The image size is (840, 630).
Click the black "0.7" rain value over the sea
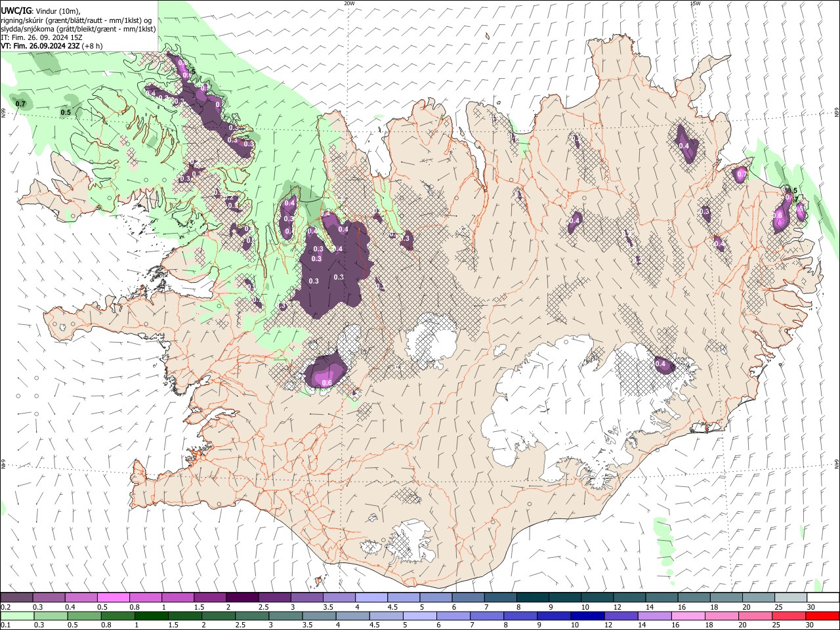click(21, 104)
